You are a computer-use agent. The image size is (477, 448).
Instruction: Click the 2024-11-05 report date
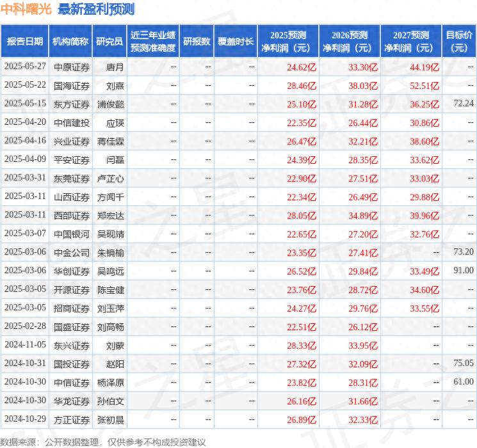(25, 344)
